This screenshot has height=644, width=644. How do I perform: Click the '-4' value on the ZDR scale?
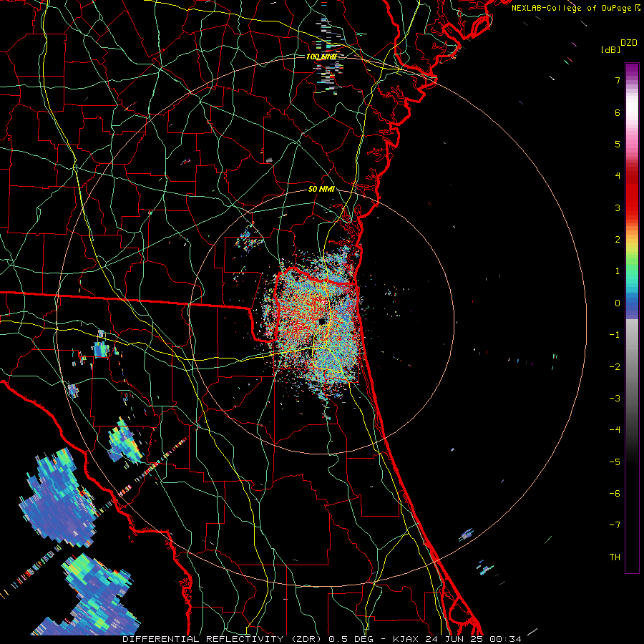pos(615,429)
